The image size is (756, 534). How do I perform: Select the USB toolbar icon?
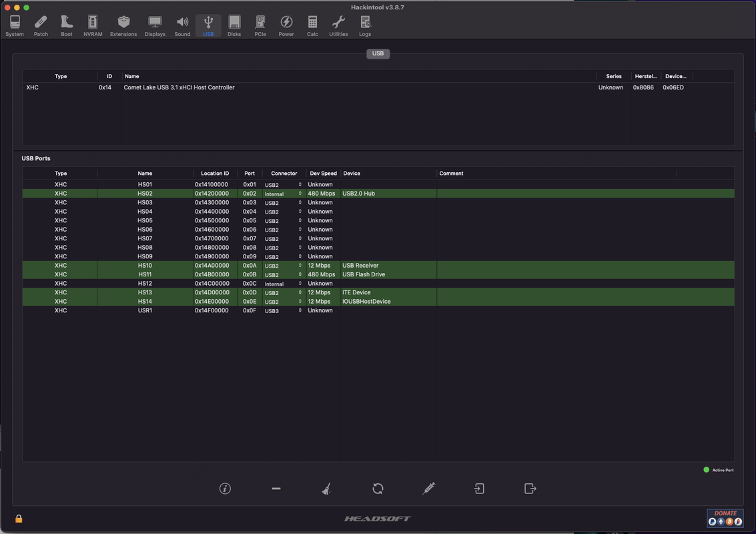pyautogui.click(x=208, y=25)
